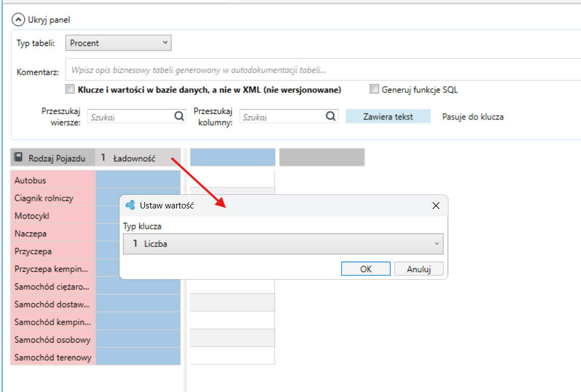Click the Komentarz description input field
This screenshot has width=581, height=392.
tap(323, 70)
